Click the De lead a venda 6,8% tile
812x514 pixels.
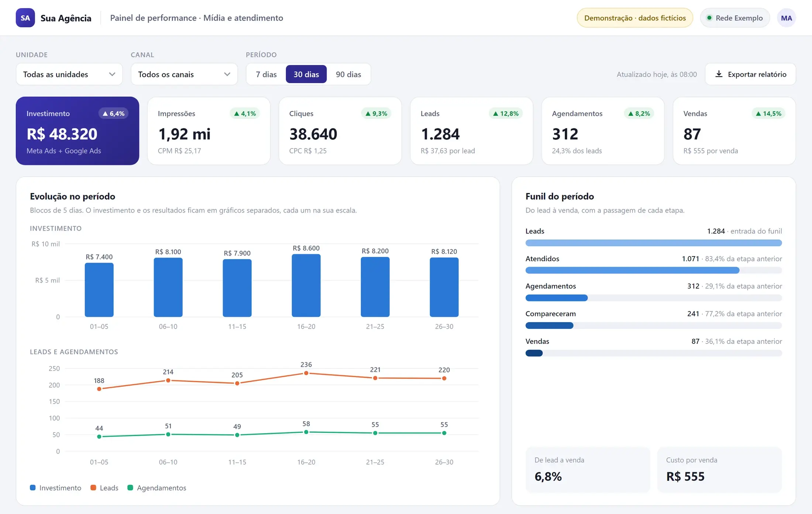point(588,470)
